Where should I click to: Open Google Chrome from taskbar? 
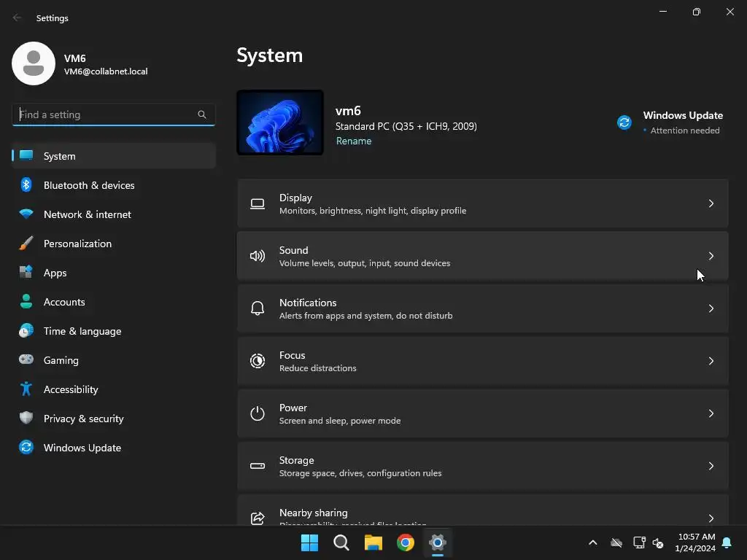406,542
